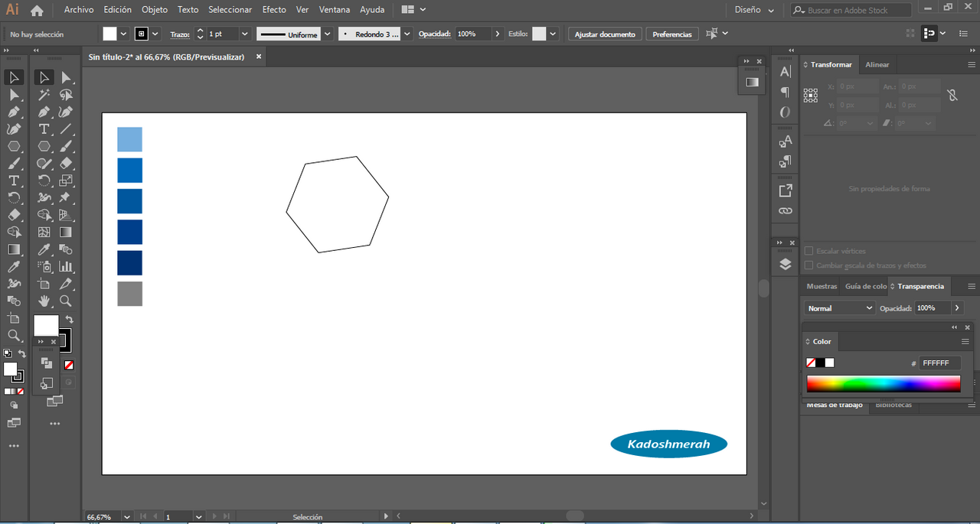Open the Estilo graphic style dropdown
This screenshot has height=524, width=980.
[553, 34]
